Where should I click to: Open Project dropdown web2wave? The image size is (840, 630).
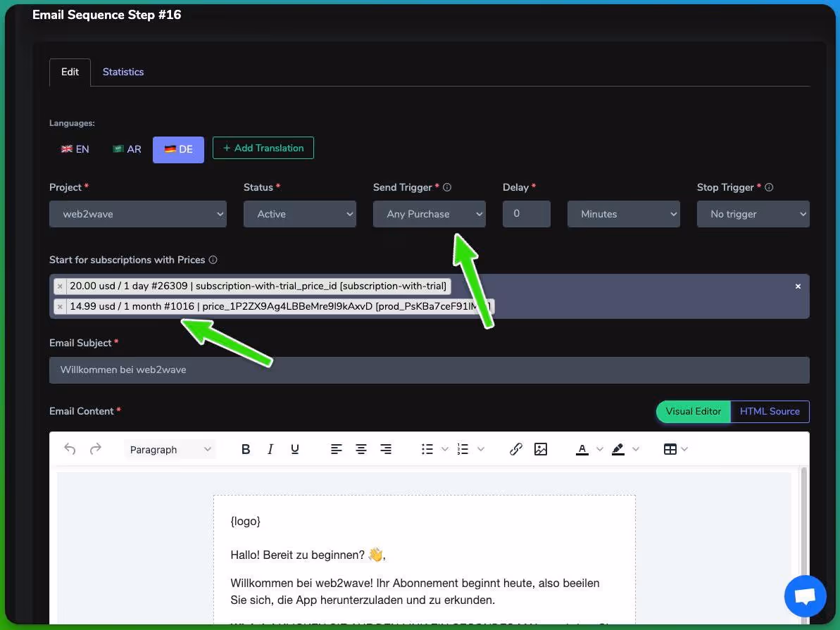point(138,214)
